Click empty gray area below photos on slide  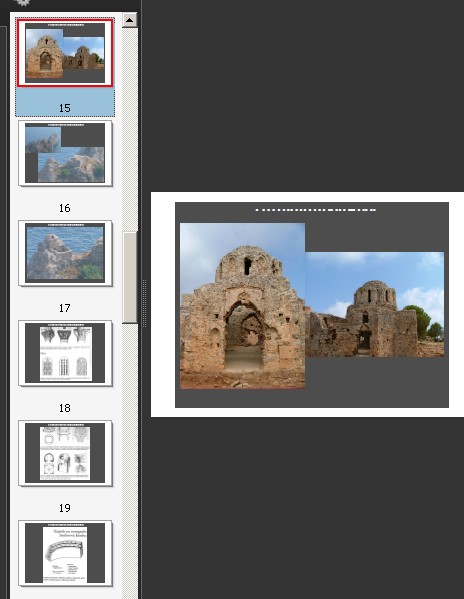(376, 382)
